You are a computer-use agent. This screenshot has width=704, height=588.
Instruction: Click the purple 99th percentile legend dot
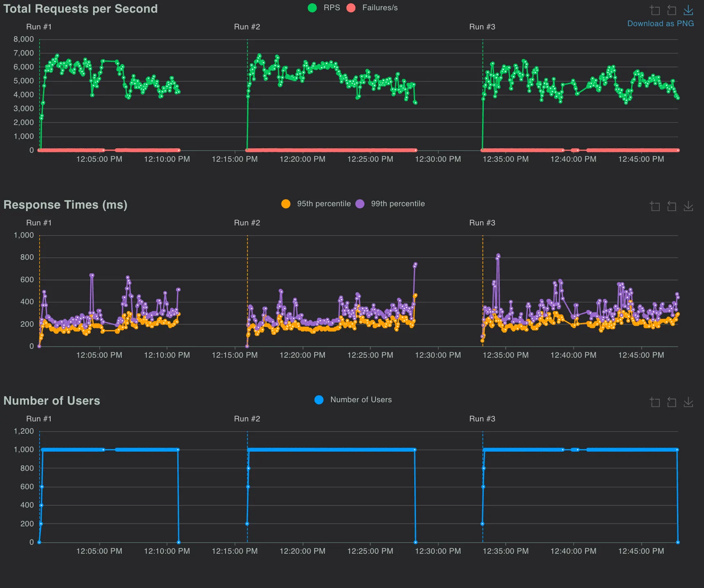360,204
